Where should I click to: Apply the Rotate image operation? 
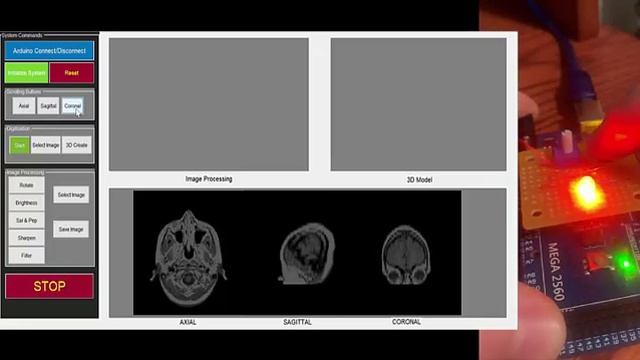[27, 185]
